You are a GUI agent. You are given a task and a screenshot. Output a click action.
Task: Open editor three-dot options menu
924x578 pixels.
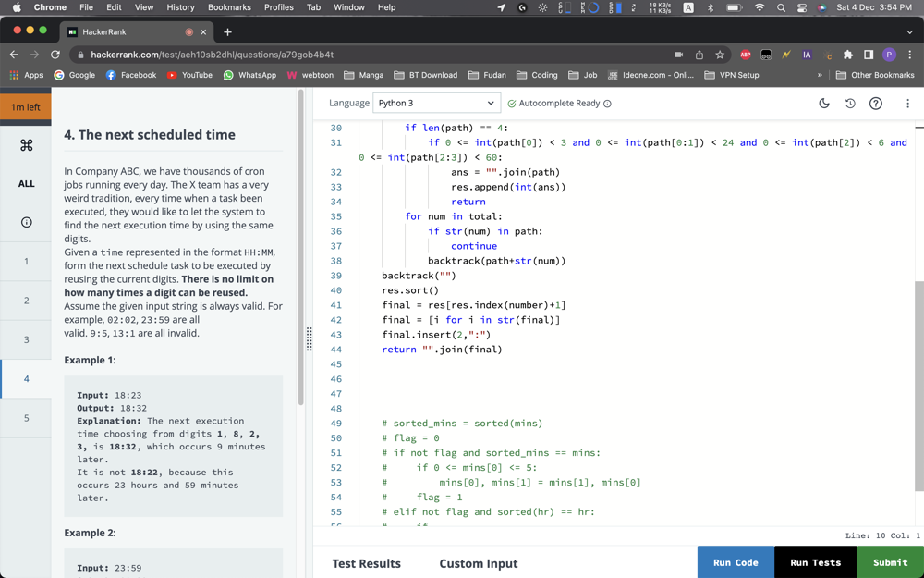click(907, 104)
